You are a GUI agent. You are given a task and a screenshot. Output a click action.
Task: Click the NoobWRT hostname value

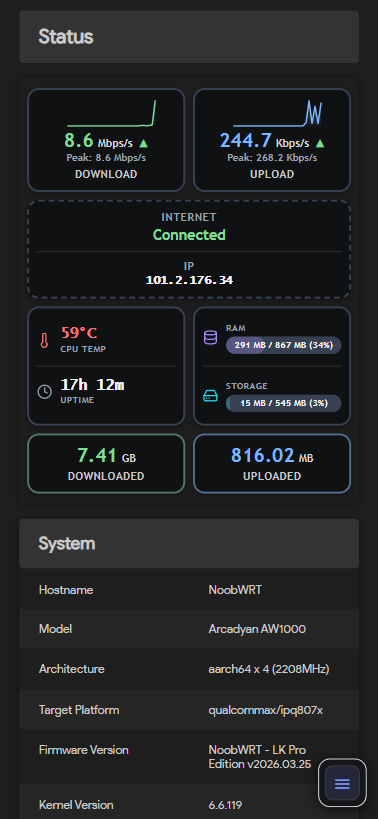[235, 590]
